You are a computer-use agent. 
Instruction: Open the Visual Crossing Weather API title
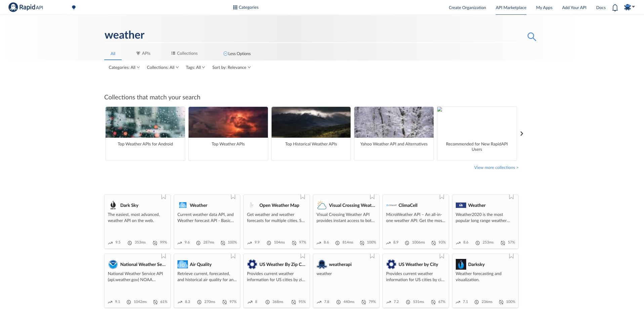[352, 205]
